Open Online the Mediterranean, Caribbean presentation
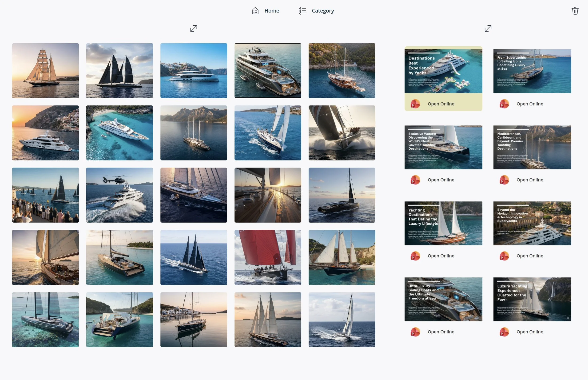 coord(529,180)
